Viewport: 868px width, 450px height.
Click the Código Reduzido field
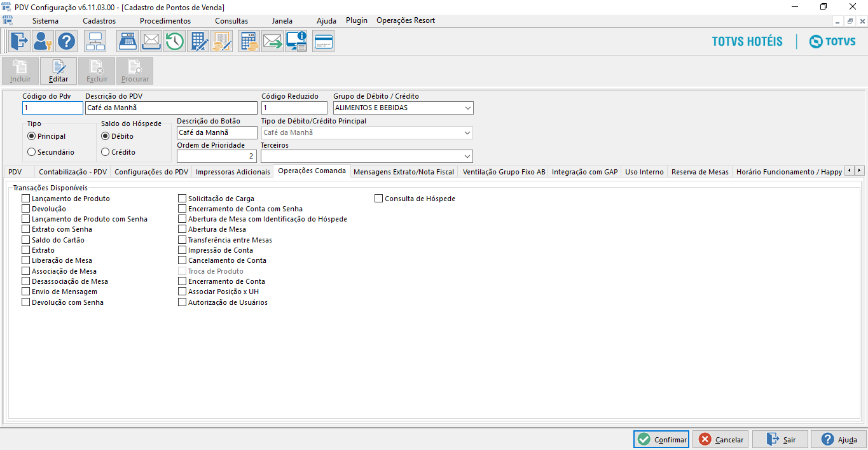click(294, 108)
